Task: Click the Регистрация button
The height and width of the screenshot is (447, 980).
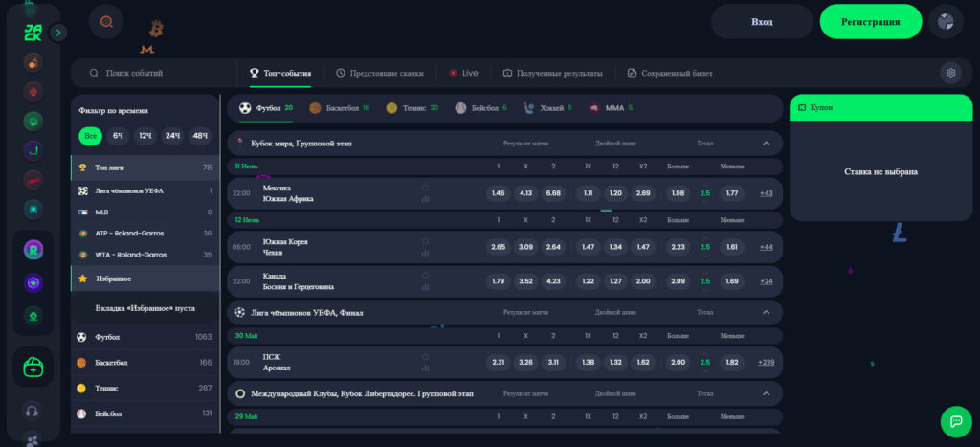Action: click(871, 22)
